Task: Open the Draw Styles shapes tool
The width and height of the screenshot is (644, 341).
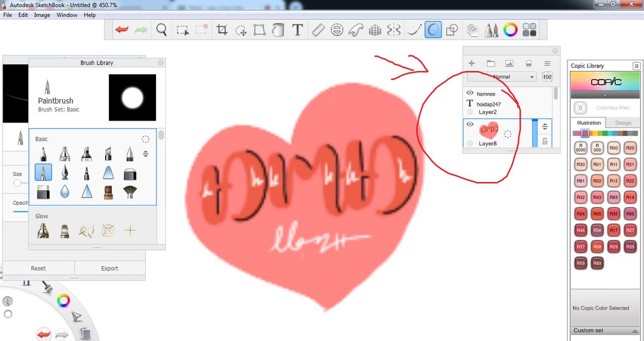Action: tap(452, 30)
